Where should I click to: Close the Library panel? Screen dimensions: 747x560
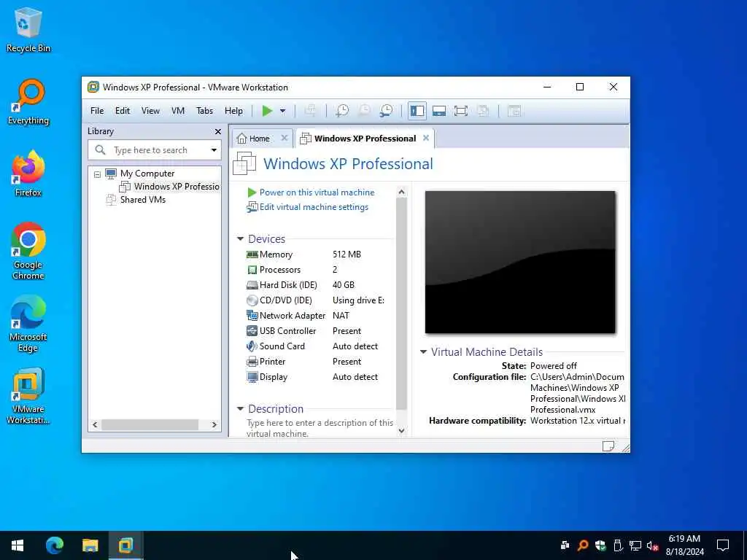tap(217, 131)
